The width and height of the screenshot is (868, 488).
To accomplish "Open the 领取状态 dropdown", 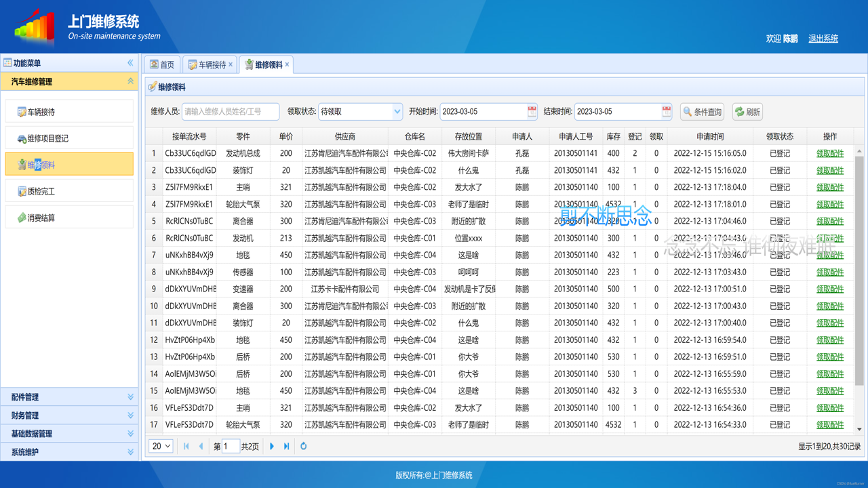I will pos(397,112).
